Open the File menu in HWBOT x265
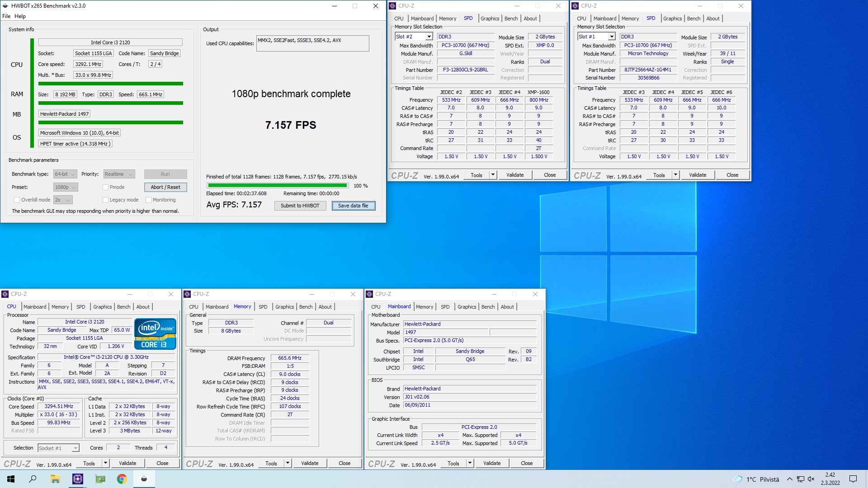Image resolution: width=868 pixels, height=488 pixels. 6,16
